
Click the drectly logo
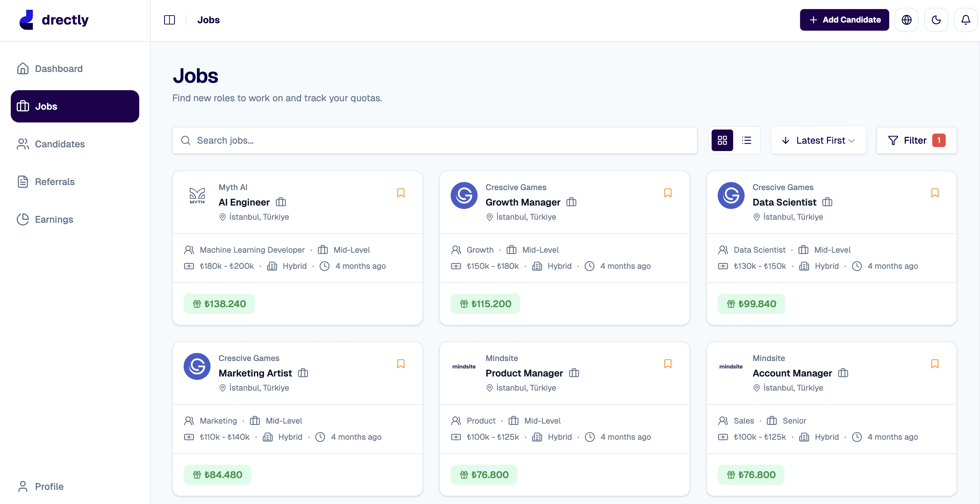[x=54, y=20]
